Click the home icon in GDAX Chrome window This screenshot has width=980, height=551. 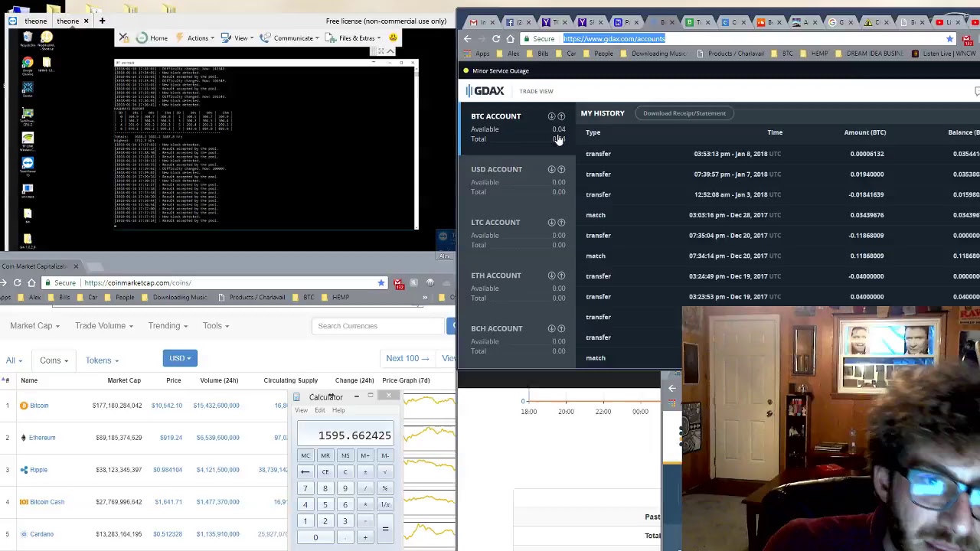tap(511, 38)
